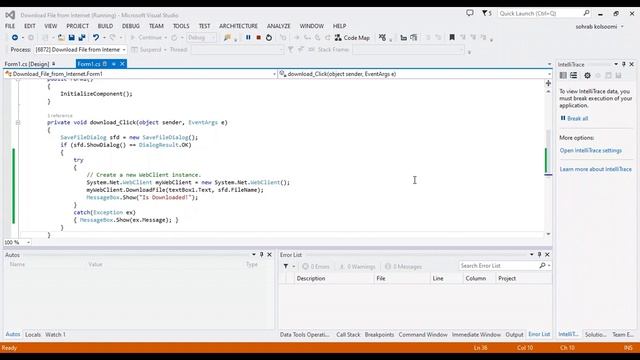This screenshot has width=640, height=360.
Task: Open the IntelliTrace window options dropdown
Action: 616,64
